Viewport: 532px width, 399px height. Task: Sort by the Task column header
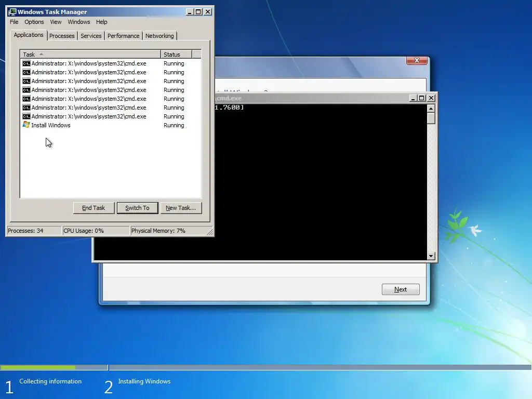(90, 54)
